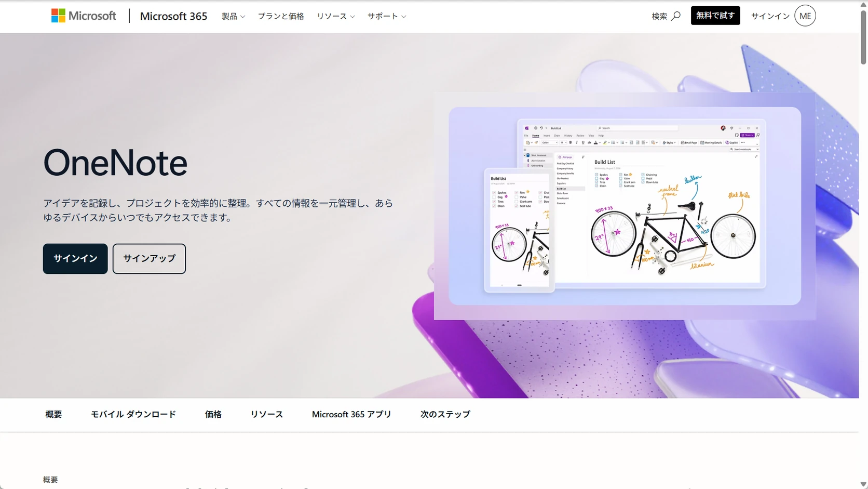Screen dimensions: 868x489
Task: Click the scrollbar down arrow
Action: tap(863, 484)
